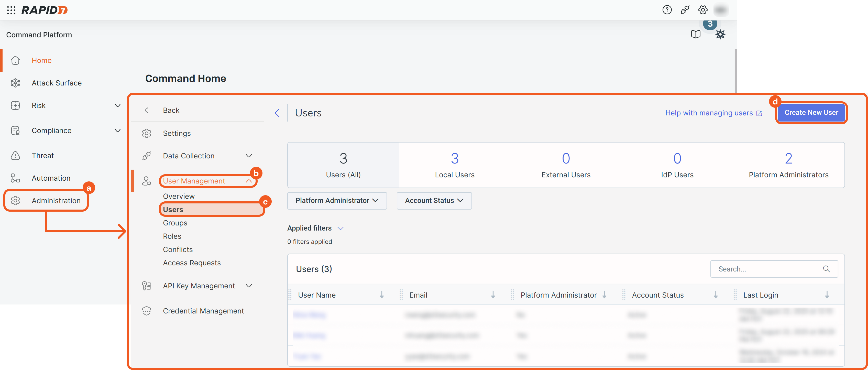Sort the table by User Name column arrow

381,295
